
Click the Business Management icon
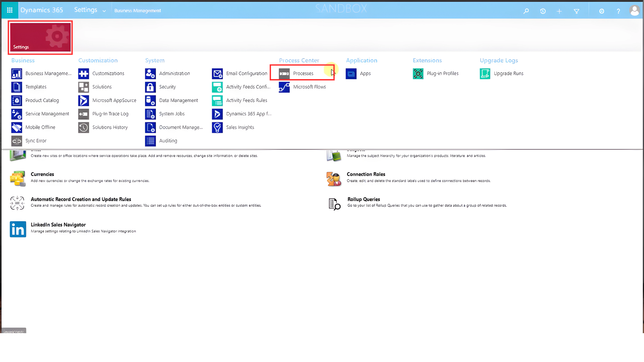(17, 73)
